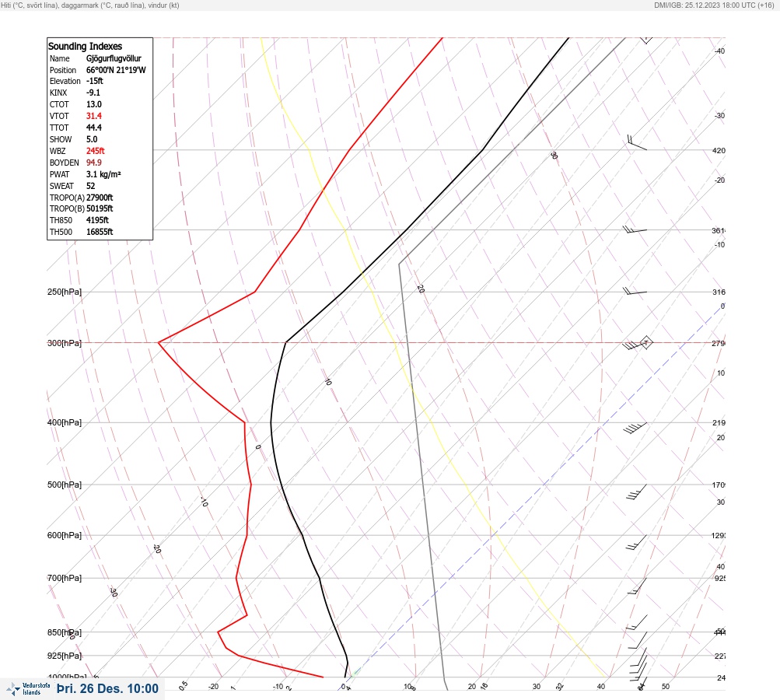Click the TH500 value '16855ft'
The width and height of the screenshot is (780, 700).
pyautogui.click(x=100, y=232)
